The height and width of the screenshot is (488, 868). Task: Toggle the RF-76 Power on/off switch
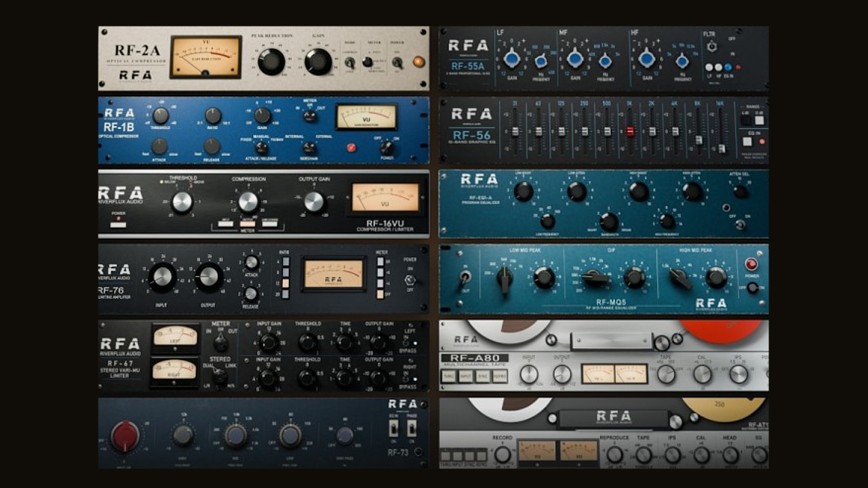pos(410,279)
